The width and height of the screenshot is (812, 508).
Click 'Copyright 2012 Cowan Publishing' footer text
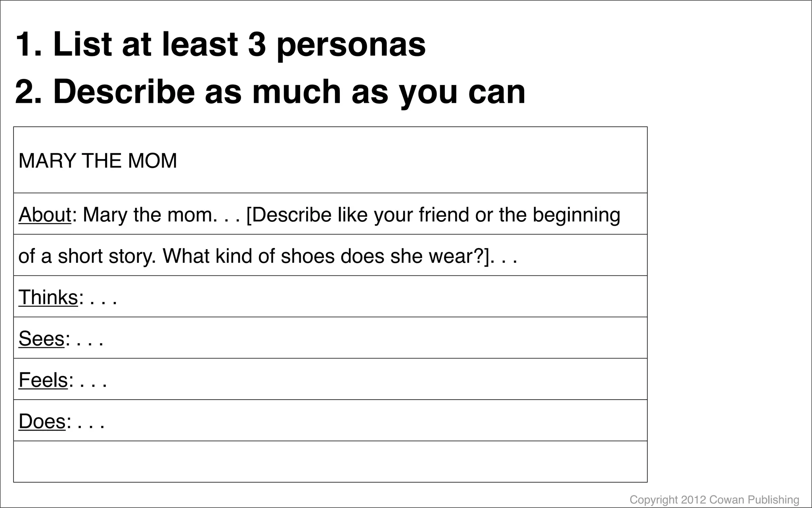point(714,500)
